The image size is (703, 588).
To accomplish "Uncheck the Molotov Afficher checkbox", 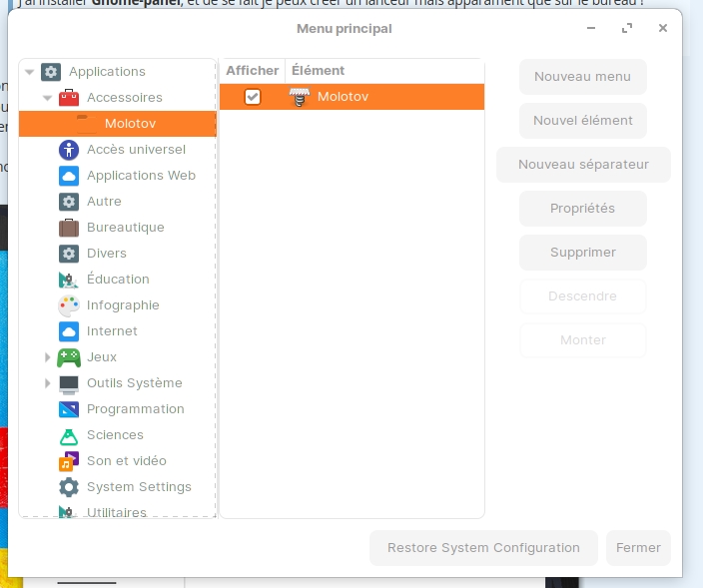I will tap(253, 97).
